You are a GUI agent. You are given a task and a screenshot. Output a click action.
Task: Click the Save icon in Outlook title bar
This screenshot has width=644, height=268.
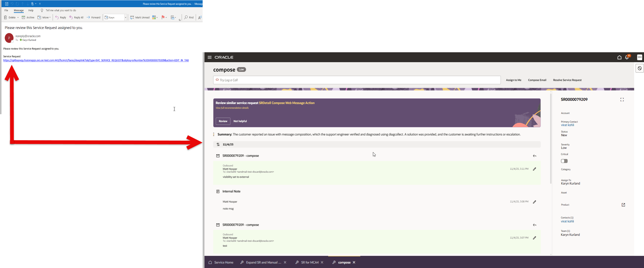7,4
